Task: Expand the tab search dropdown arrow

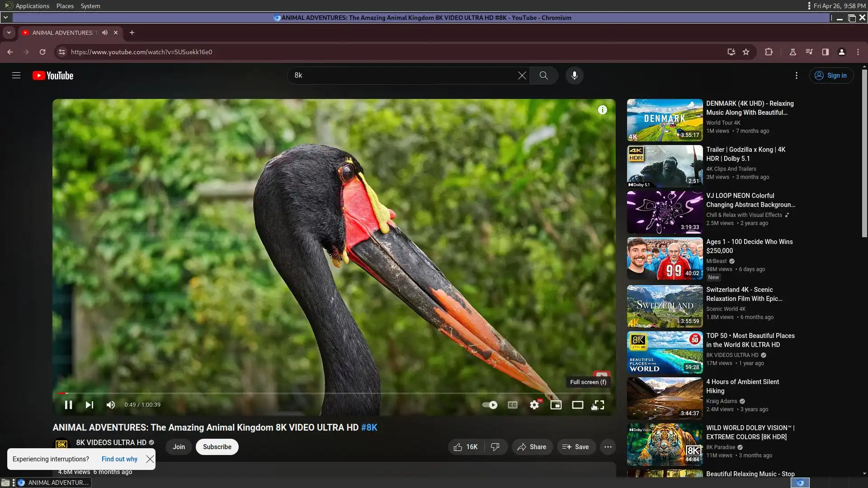Action: point(9,33)
